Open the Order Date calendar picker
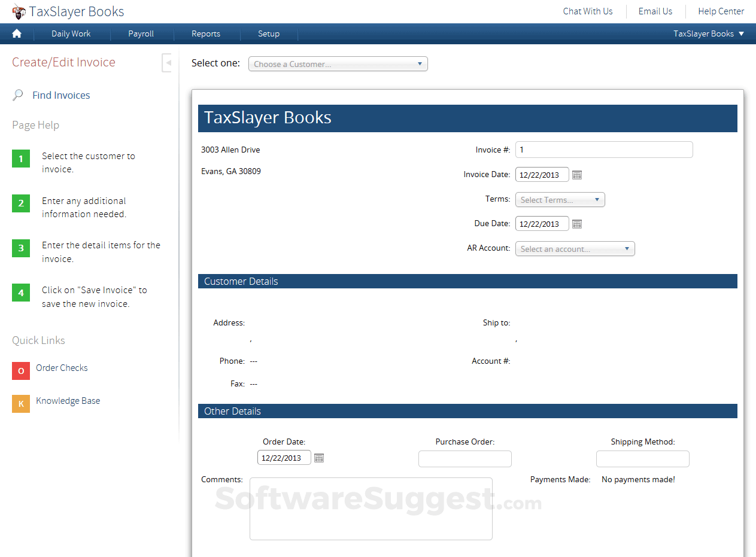This screenshot has height=557, width=756. (318, 457)
